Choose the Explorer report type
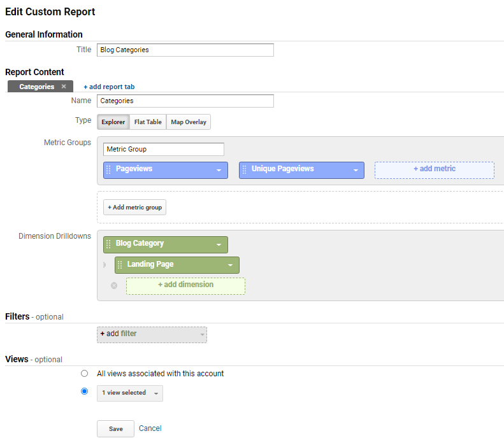504x445 pixels. click(113, 122)
